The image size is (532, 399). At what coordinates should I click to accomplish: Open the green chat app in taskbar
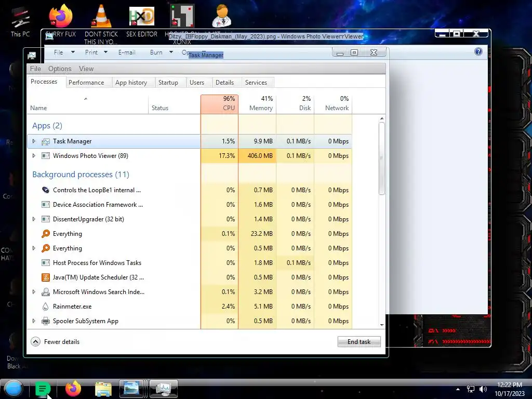click(x=43, y=389)
